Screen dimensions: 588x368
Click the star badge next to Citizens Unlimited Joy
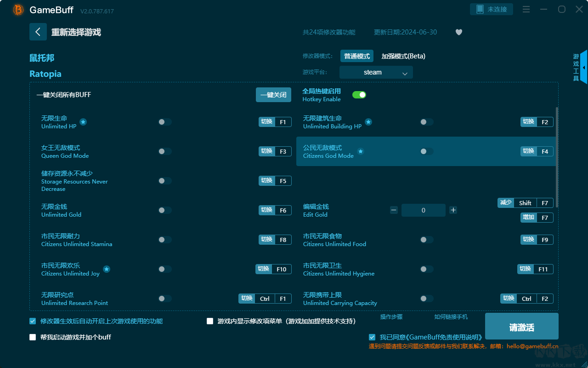tap(107, 269)
